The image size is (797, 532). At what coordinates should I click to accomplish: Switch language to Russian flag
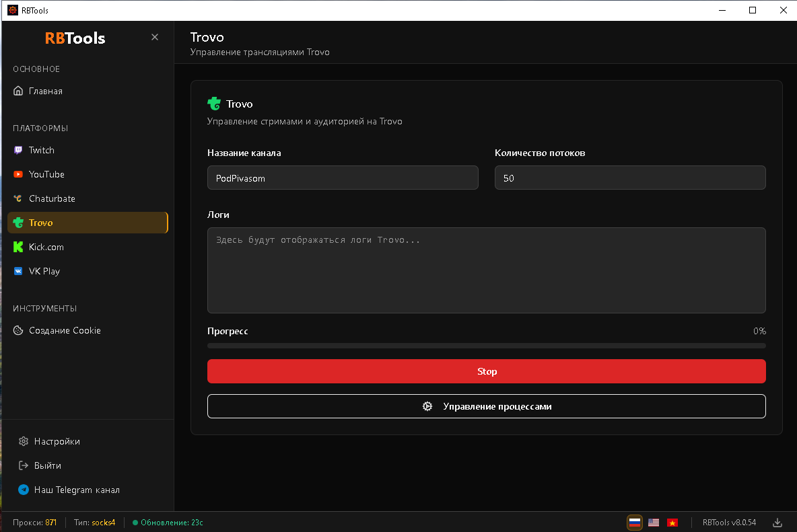tap(634, 523)
